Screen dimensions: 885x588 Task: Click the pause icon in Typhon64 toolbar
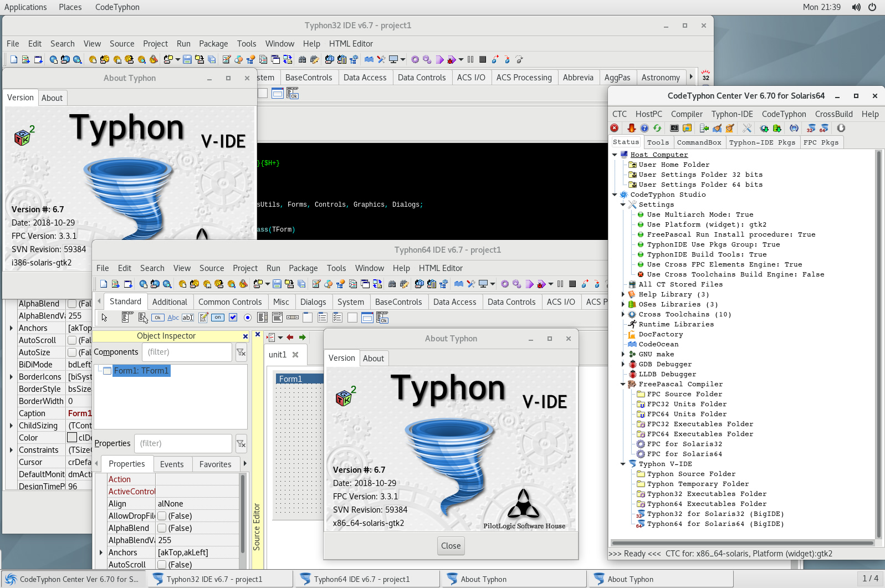[560, 284]
